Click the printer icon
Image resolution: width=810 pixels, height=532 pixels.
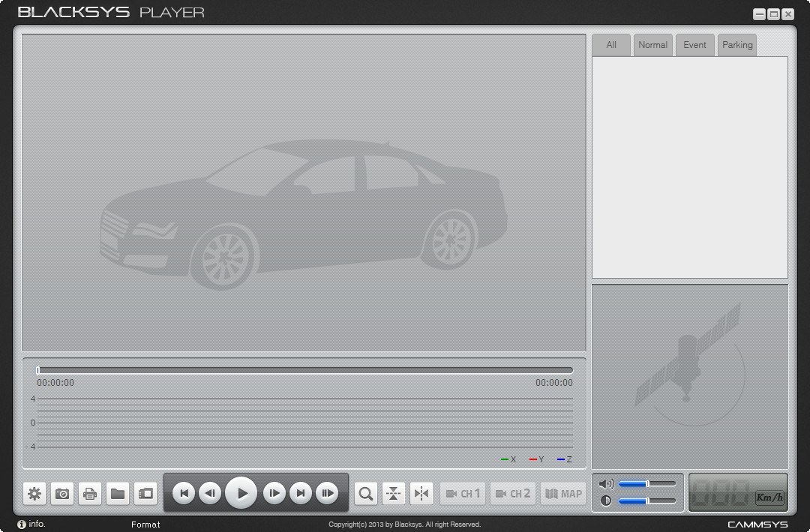[x=90, y=494]
